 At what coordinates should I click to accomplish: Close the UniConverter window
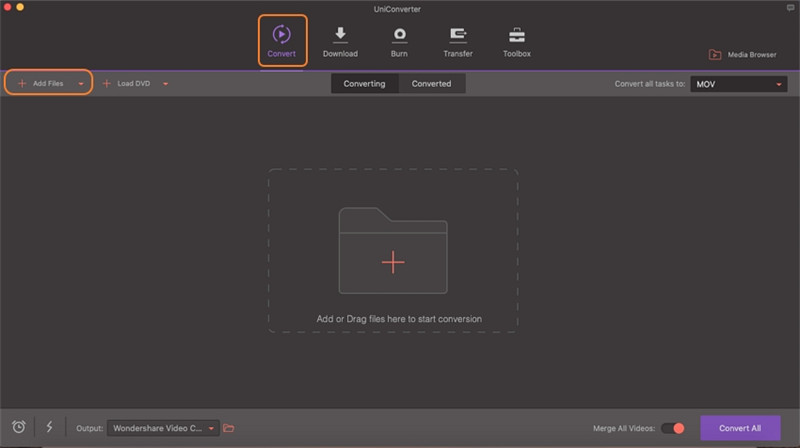pyautogui.click(x=7, y=7)
